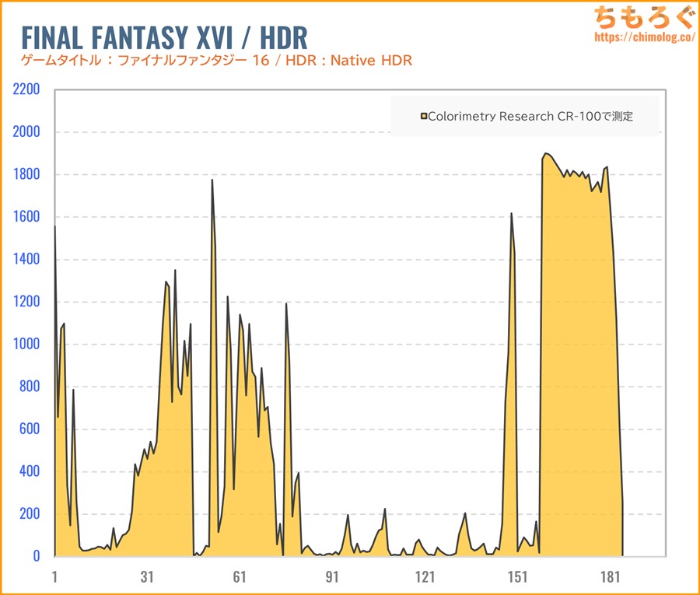Click the 1000 y-axis label
The width and height of the screenshot is (700, 595).
coord(26,345)
